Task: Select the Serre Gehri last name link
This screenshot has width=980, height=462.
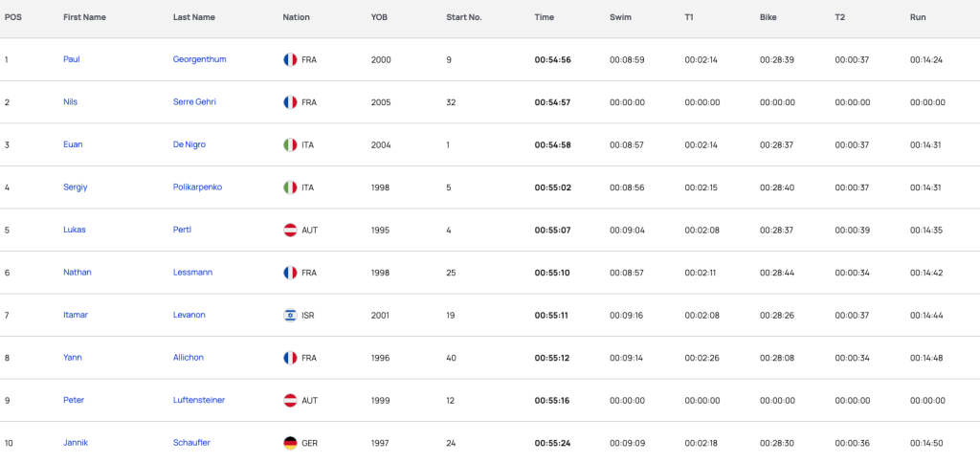Action: point(194,101)
